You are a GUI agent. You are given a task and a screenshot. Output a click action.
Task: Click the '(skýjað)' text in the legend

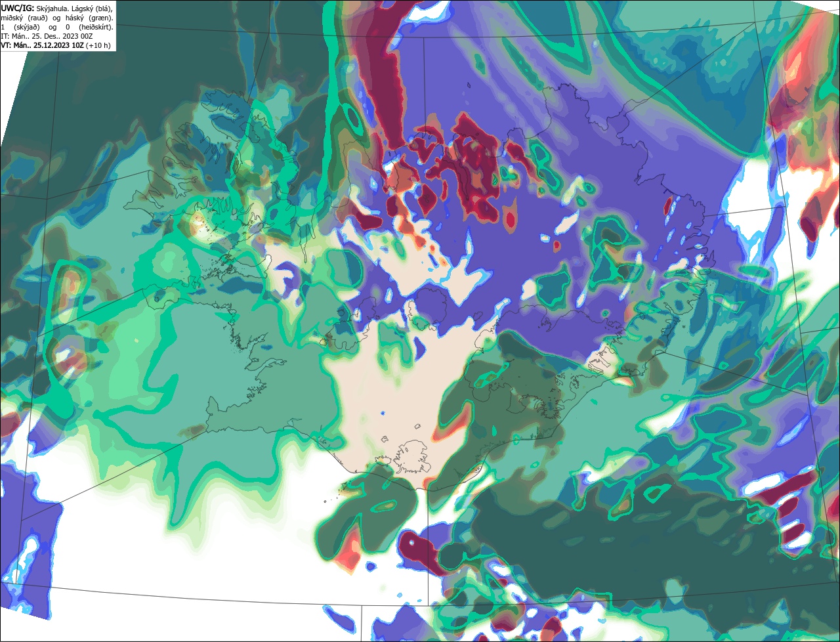pos(27,28)
